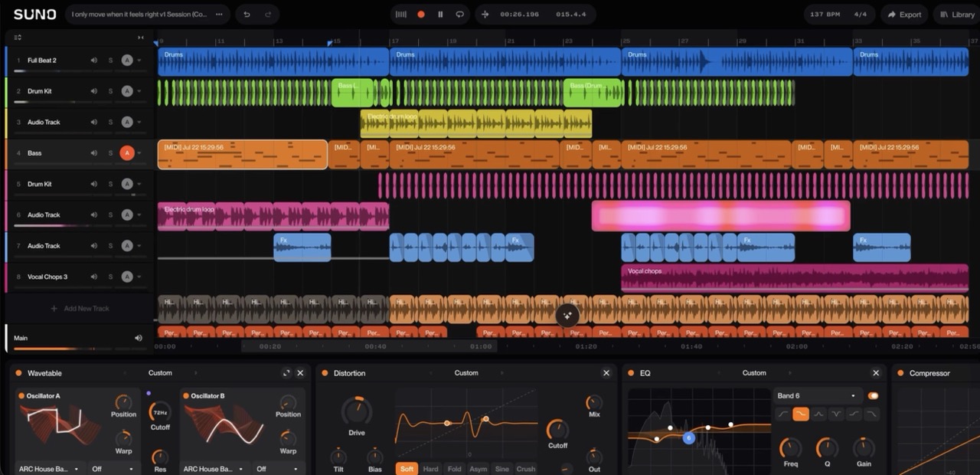Open the session title three-dots menu
980x475 pixels.
(220, 15)
